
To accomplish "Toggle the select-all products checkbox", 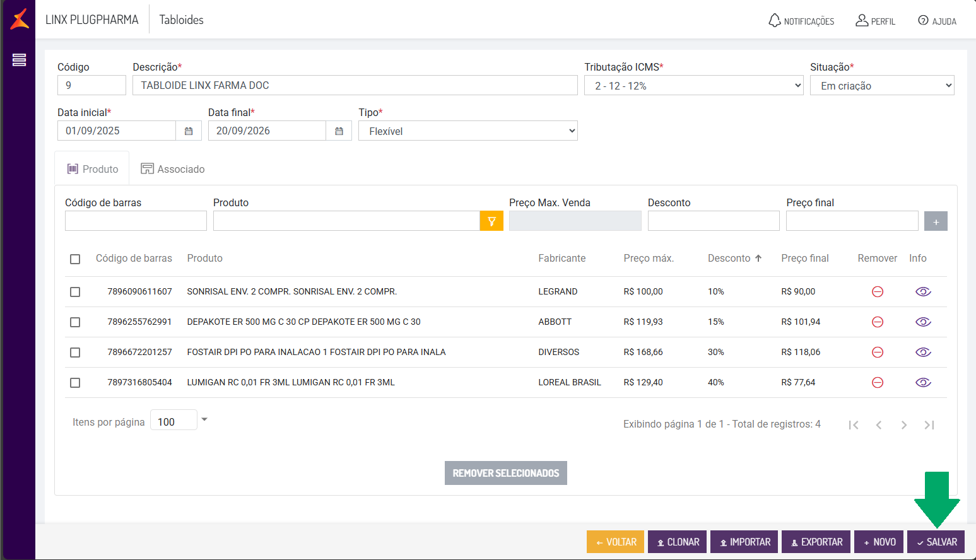I will coord(75,259).
